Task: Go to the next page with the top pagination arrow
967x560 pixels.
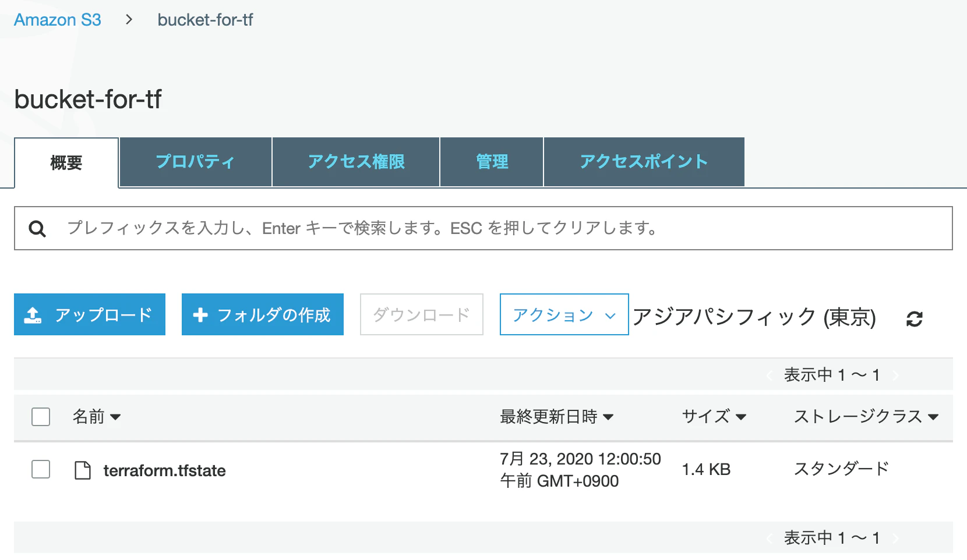Action: click(896, 375)
